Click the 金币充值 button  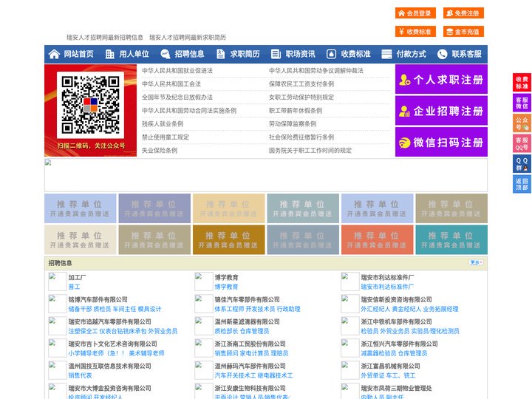(463, 32)
